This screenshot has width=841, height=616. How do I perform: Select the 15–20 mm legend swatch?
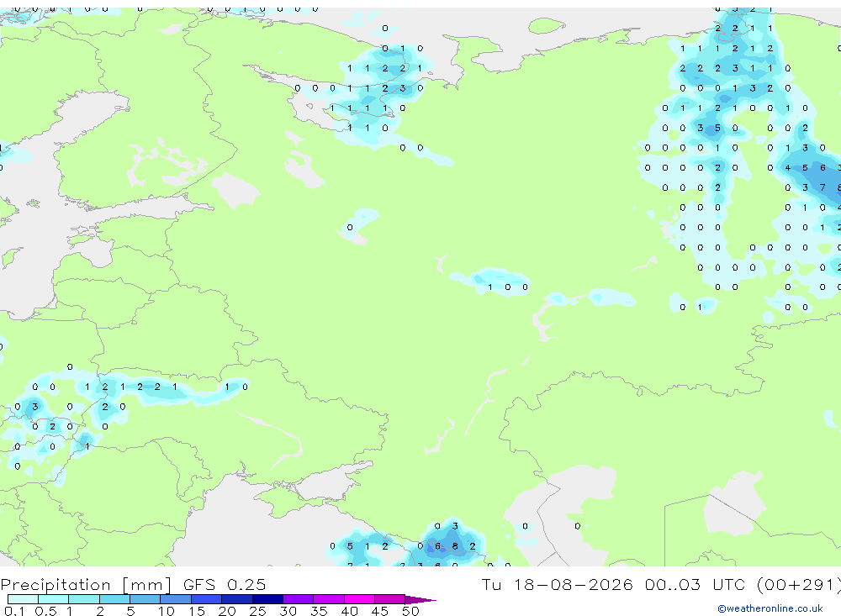pos(207,599)
